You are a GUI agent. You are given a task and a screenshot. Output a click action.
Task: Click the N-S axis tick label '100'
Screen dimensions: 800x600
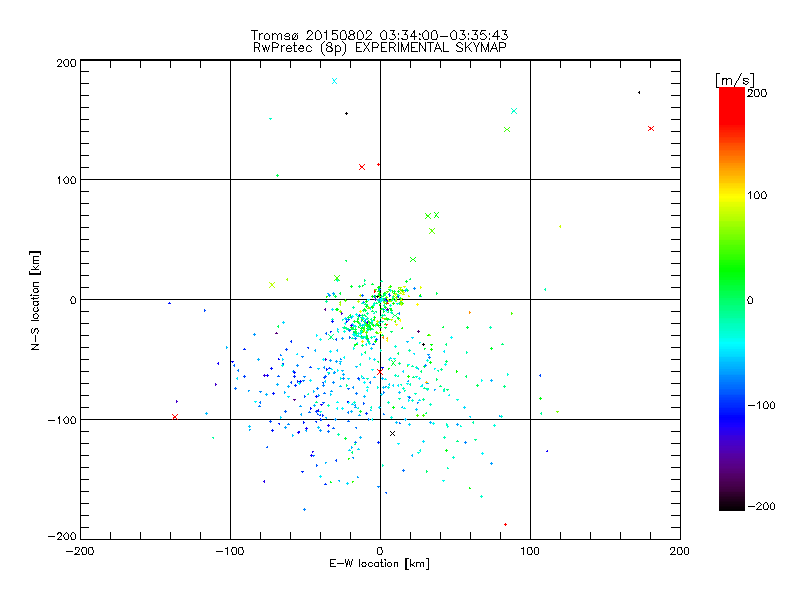[x=66, y=180]
